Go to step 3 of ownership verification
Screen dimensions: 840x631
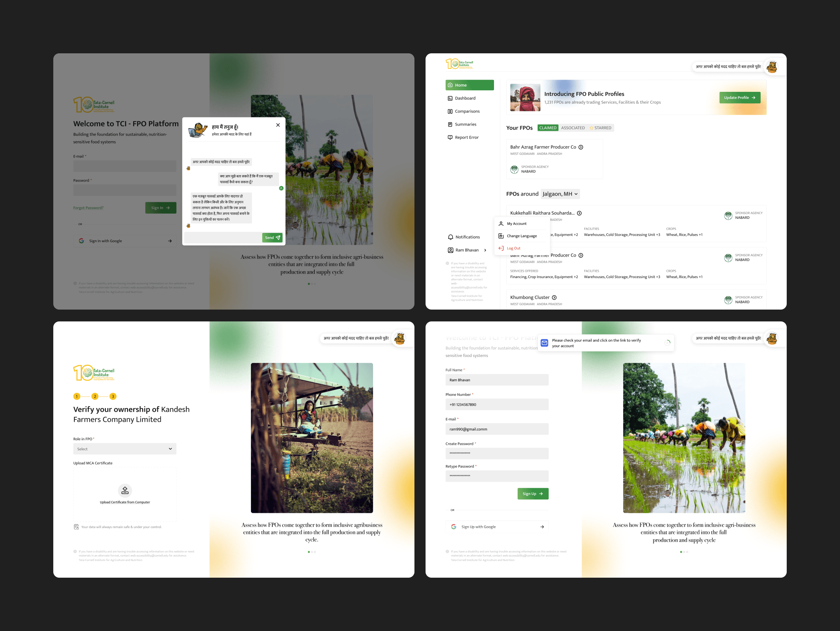tap(113, 397)
